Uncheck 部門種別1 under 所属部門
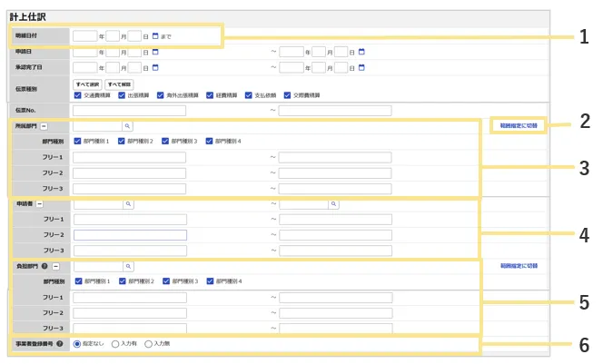 tap(77, 141)
